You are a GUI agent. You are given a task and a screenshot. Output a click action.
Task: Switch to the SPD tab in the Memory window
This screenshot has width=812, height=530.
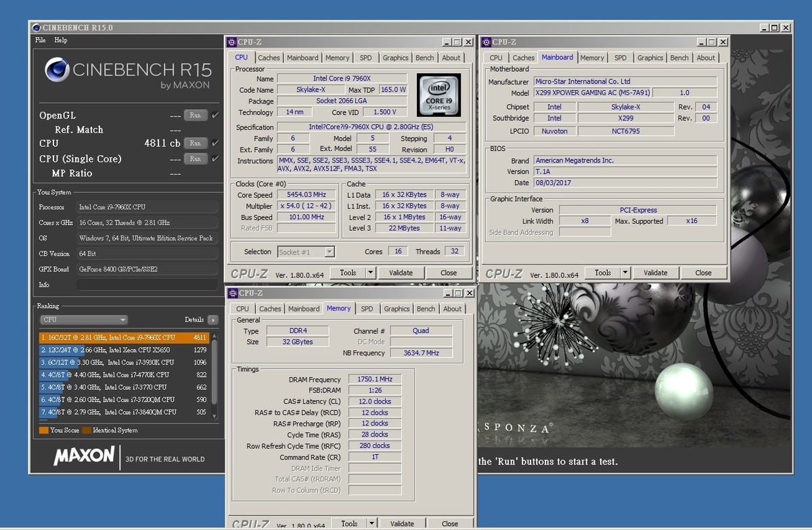pos(367,308)
